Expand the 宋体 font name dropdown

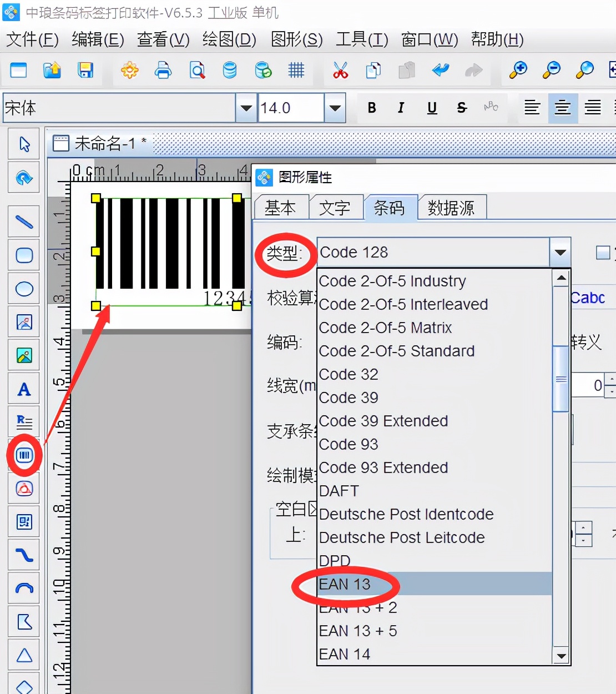point(245,108)
